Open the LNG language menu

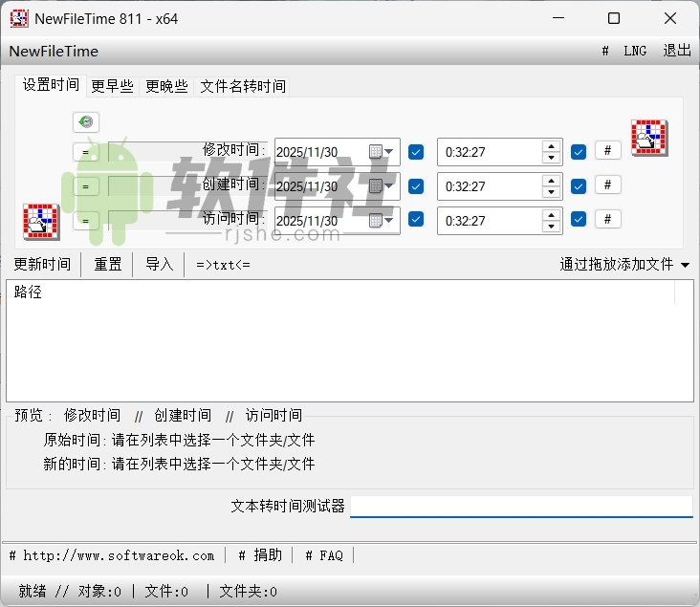635,51
